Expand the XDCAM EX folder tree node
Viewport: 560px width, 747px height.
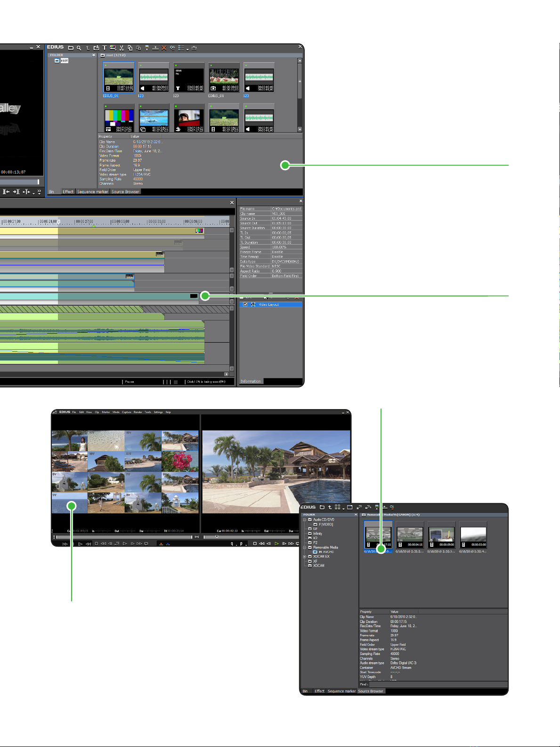tap(304, 557)
